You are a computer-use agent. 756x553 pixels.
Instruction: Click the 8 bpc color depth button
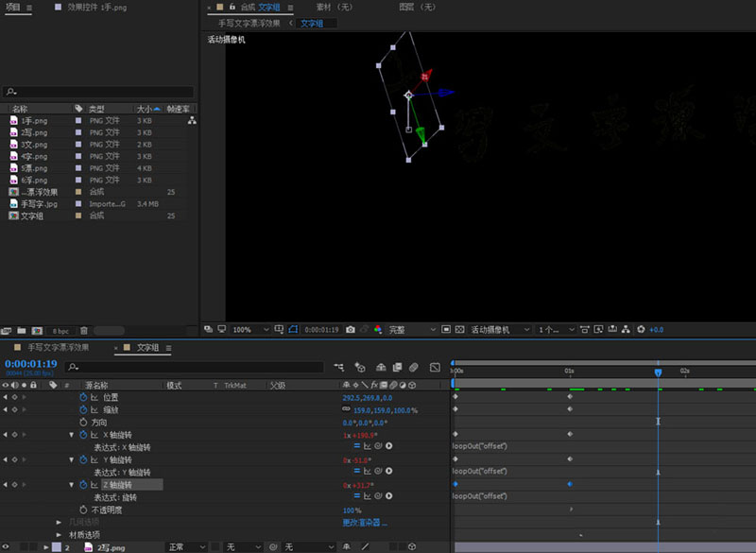[60, 331]
